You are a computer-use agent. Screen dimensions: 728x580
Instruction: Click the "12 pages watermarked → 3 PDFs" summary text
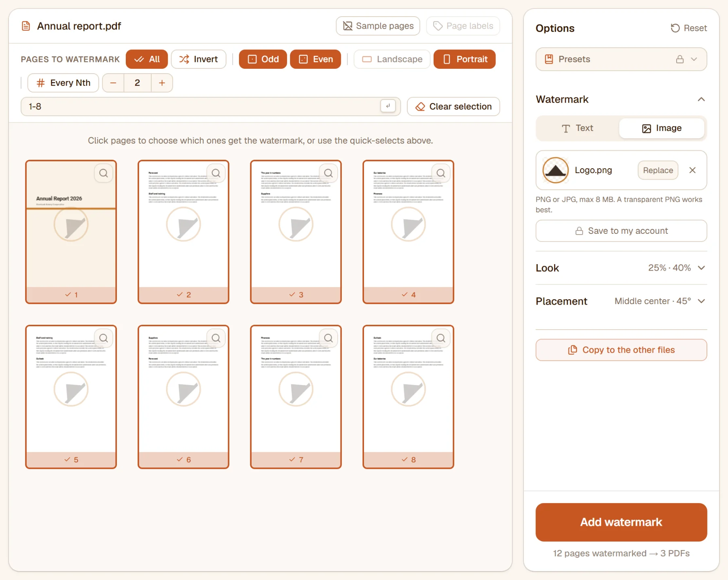pyautogui.click(x=621, y=553)
